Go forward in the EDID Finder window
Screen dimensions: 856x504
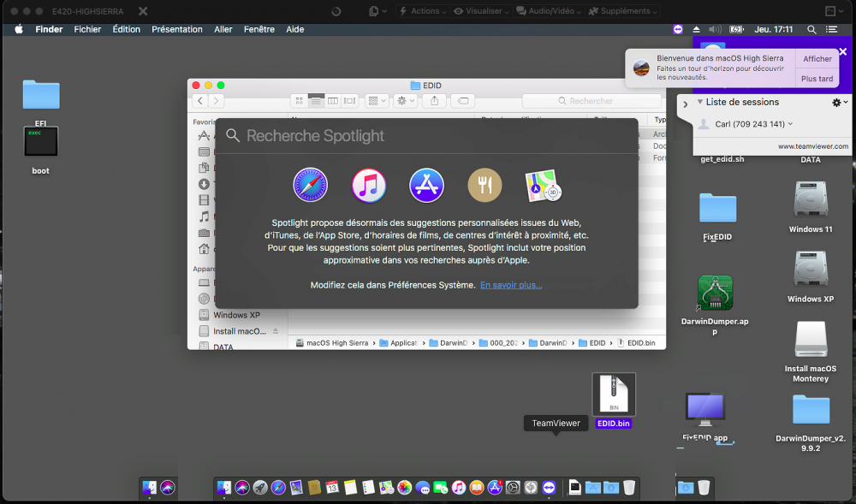pos(217,101)
